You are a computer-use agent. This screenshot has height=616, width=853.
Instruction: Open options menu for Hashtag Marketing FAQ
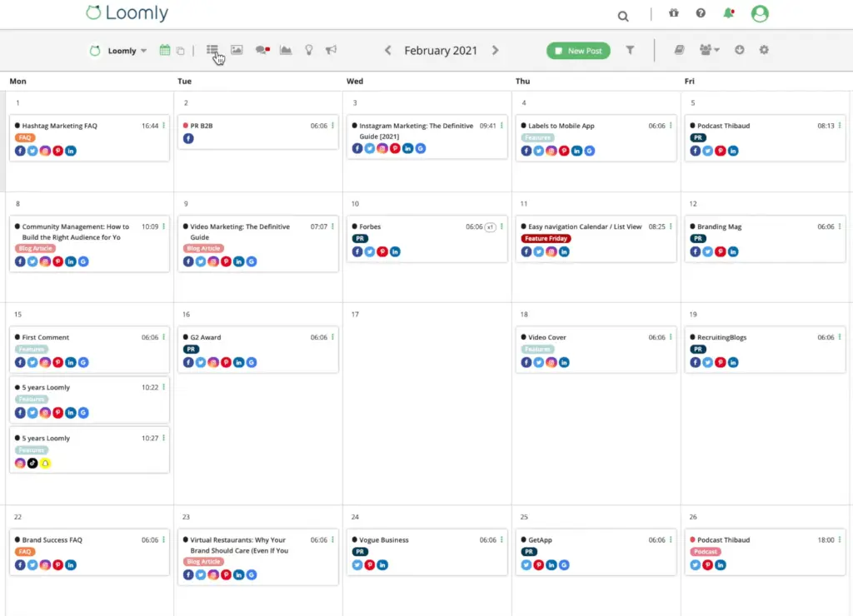[x=164, y=126]
